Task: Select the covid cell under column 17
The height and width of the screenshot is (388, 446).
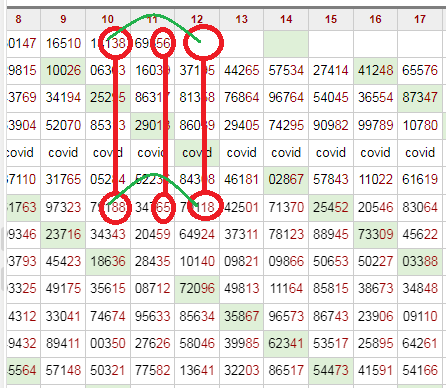Action: (420, 153)
